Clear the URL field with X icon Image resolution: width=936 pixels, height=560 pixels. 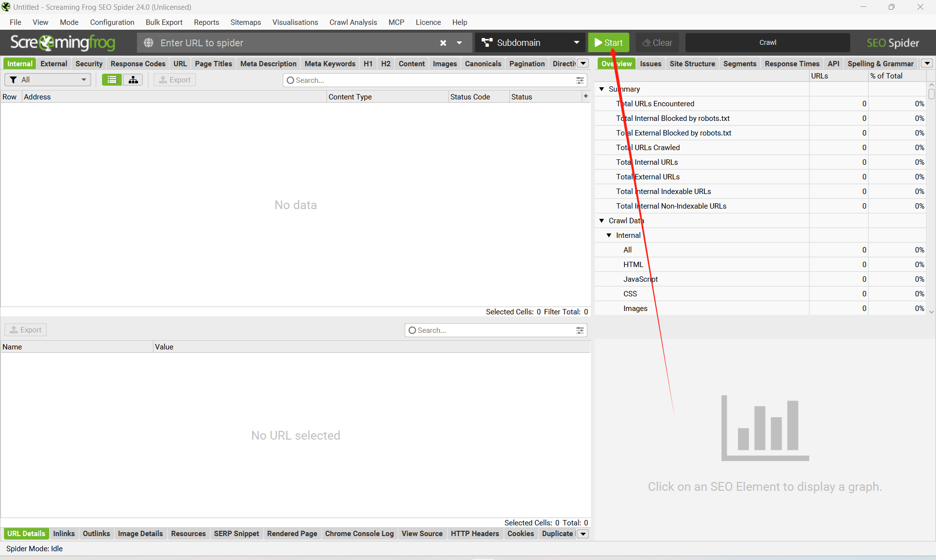pyautogui.click(x=443, y=43)
